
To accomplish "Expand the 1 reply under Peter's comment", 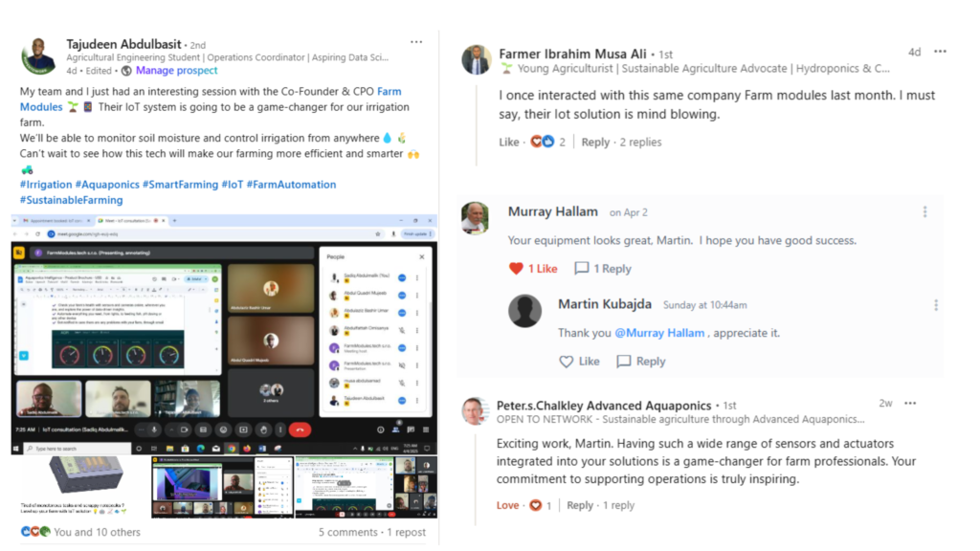I will [618, 505].
